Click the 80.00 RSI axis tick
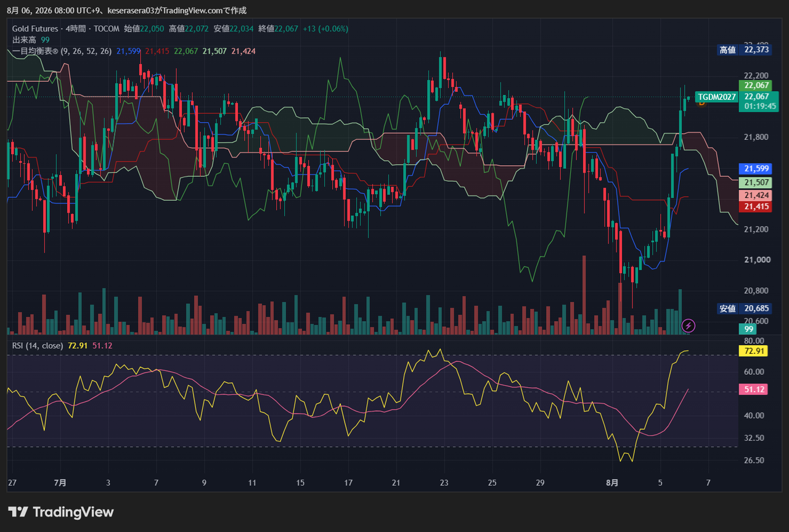The image size is (789, 532). point(754,341)
